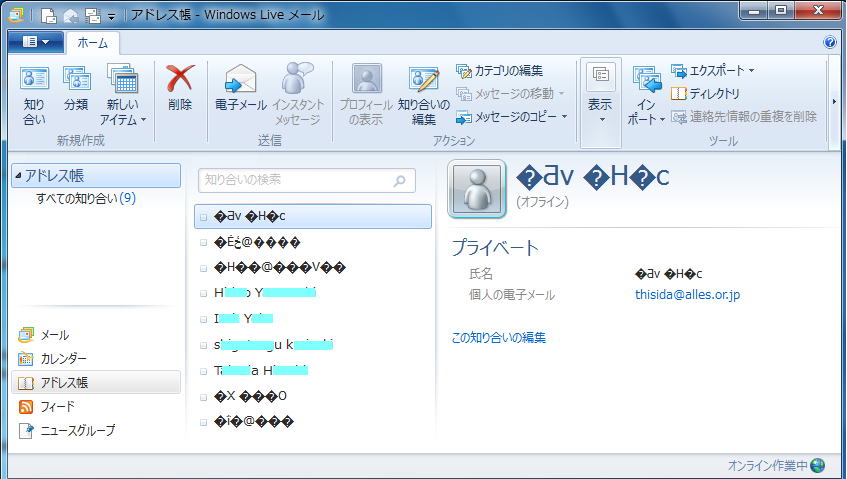The height and width of the screenshot is (479, 847).
Task: Select すべての知り合い (9) list
Action: pyautogui.click(x=86, y=199)
